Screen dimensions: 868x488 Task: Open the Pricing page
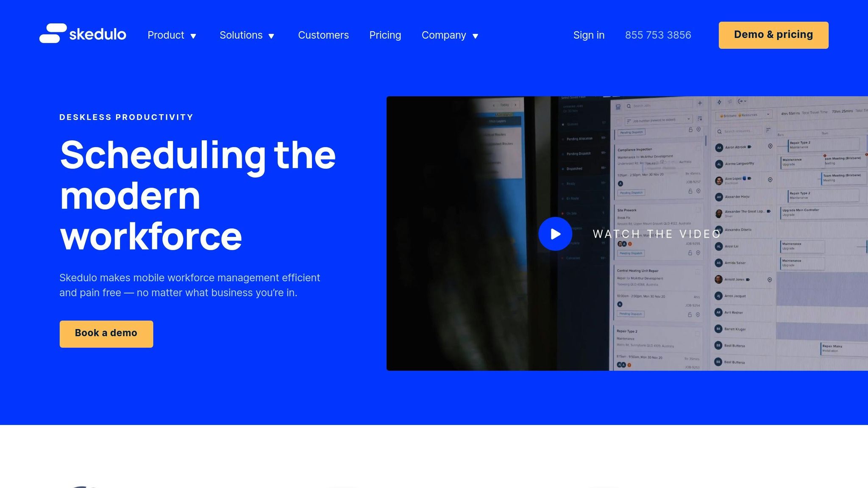pyautogui.click(x=385, y=35)
